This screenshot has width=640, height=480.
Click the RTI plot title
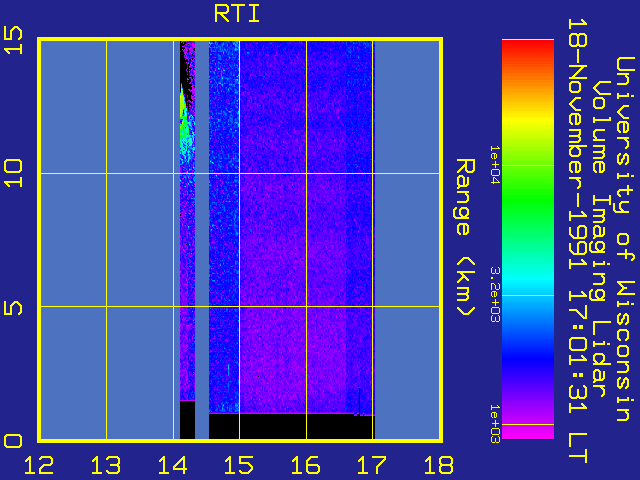[x=237, y=14]
